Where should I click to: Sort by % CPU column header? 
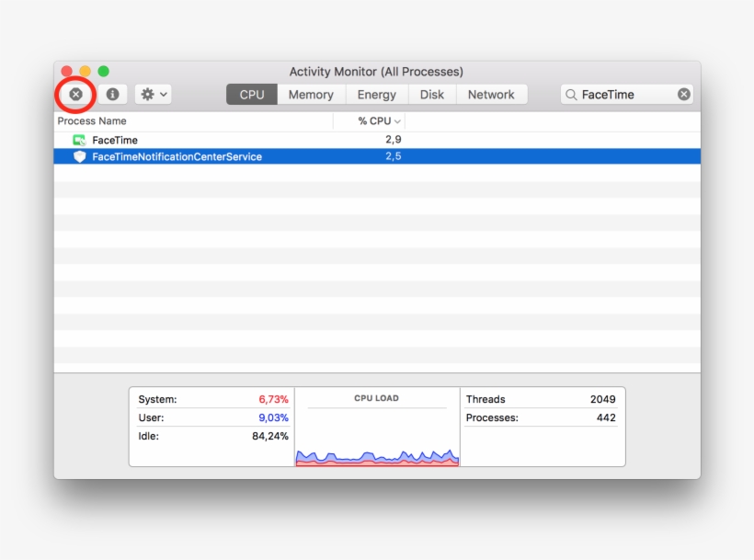point(370,121)
